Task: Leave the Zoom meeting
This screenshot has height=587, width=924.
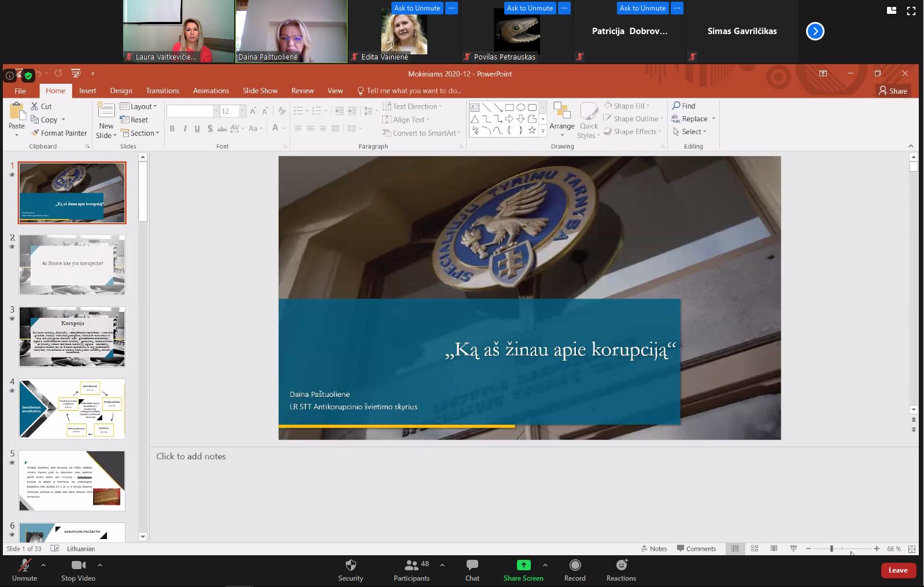Action: click(x=898, y=570)
